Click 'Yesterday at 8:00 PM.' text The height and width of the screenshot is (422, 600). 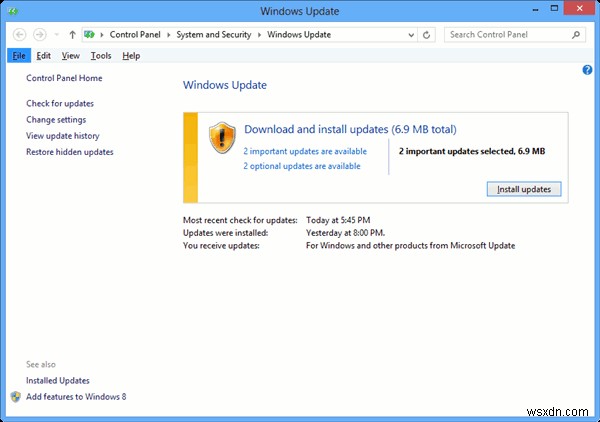345,233
